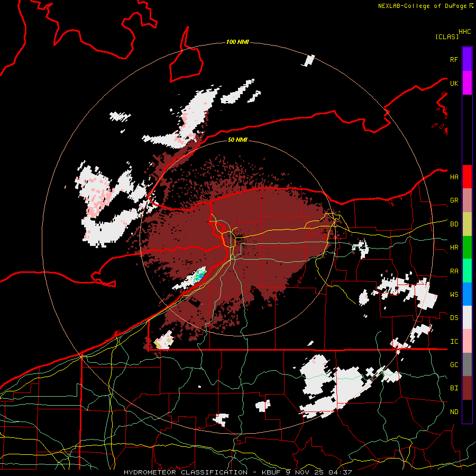Image resolution: width=476 pixels, height=476 pixels.
Task: Click the GC legend label
Action: click(x=454, y=364)
